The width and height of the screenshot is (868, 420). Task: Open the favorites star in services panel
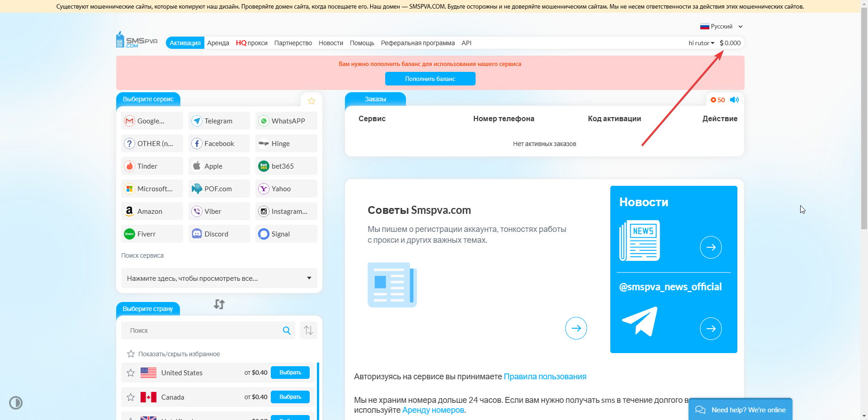point(311,101)
